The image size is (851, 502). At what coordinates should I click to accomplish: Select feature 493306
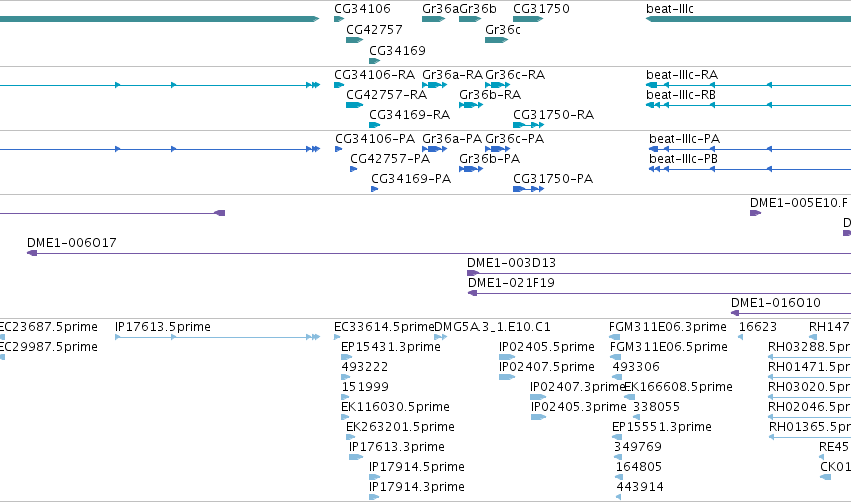click(636, 367)
